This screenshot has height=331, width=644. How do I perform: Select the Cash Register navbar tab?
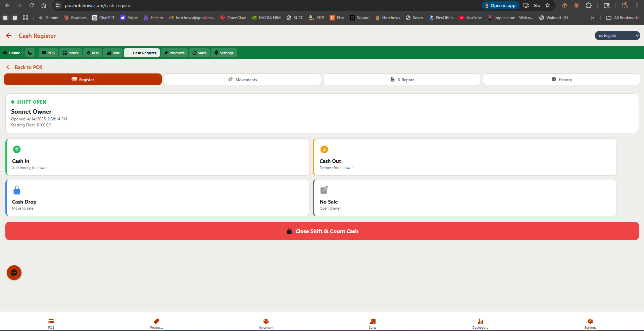[142, 53]
